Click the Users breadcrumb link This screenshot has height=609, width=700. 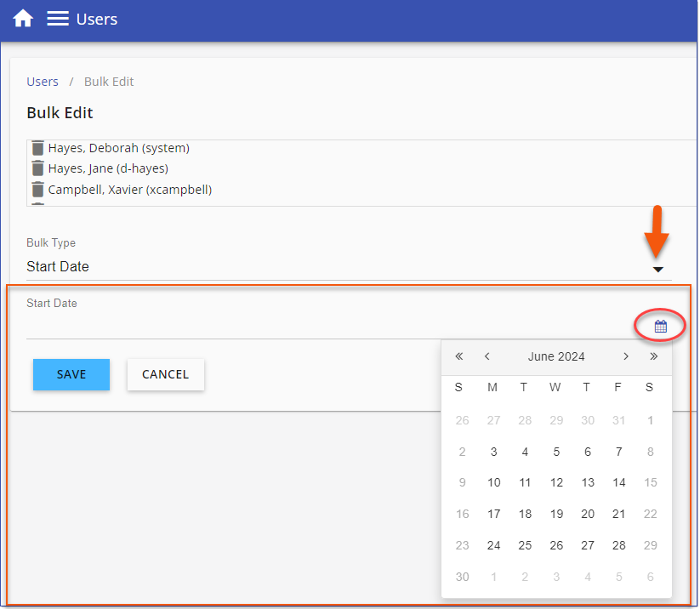[43, 82]
